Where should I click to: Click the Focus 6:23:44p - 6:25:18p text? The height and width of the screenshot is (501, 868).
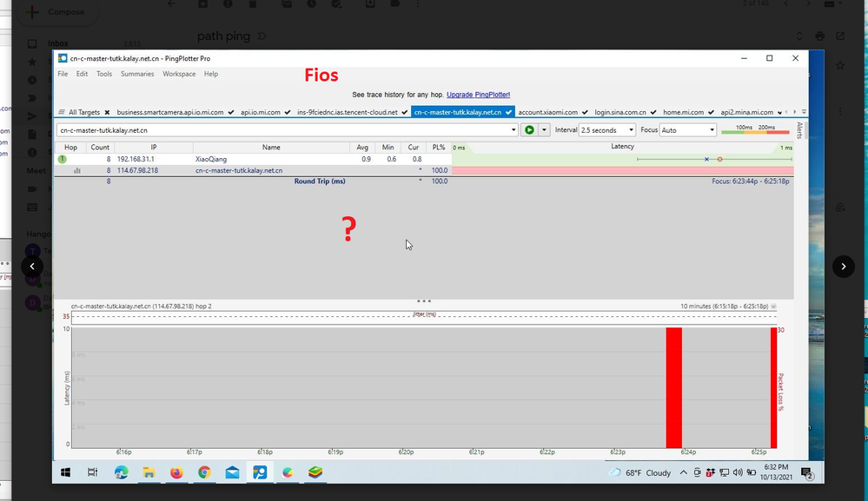751,181
